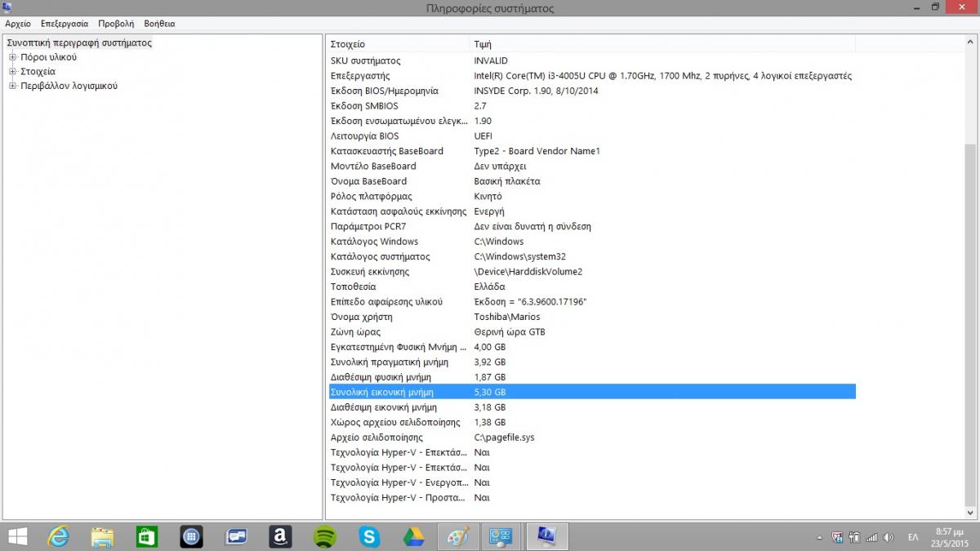The image size is (980, 551).
Task: Expand the Στοιχεία tree node
Action: point(12,72)
